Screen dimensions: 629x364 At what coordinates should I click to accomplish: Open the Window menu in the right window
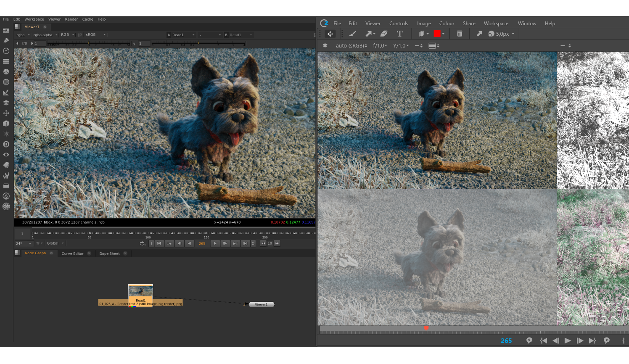pyautogui.click(x=527, y=24)
